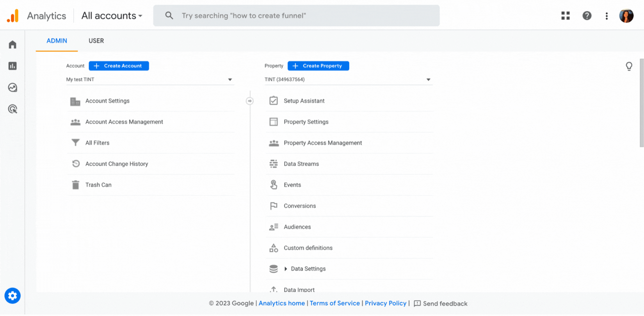Click the Property Access Management people icon
Screen dimensions: 644x316
(274, 143)
